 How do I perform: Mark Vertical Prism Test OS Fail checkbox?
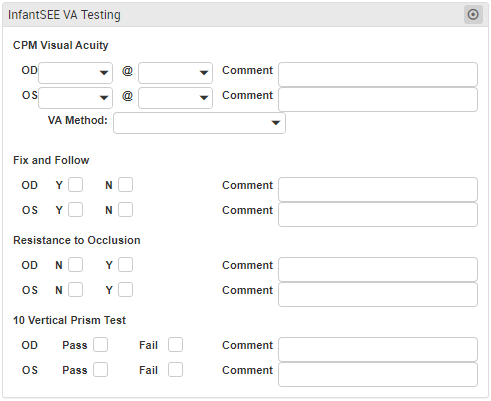pyautogui.click(x=175, y=370)
